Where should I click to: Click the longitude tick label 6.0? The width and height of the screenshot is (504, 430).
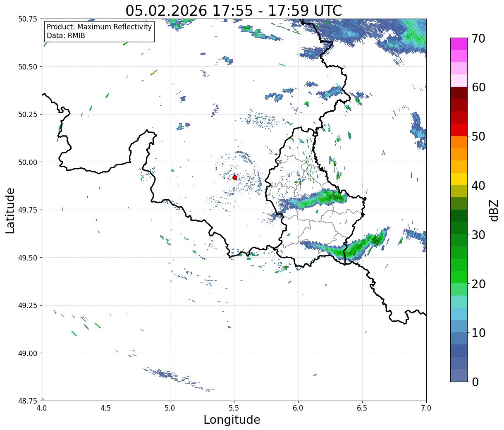click(298, 408)
